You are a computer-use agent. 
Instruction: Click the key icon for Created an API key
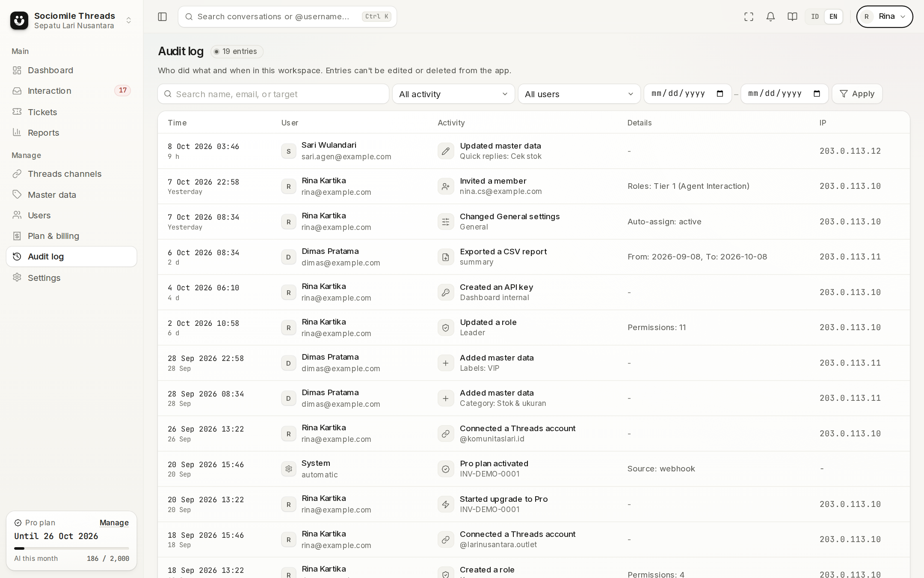[x=445, y=292]
